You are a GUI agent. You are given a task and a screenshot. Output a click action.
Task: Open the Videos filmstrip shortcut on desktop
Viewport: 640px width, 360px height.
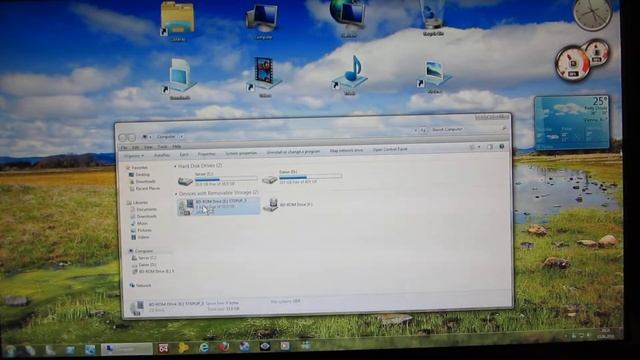click(264, 78)
